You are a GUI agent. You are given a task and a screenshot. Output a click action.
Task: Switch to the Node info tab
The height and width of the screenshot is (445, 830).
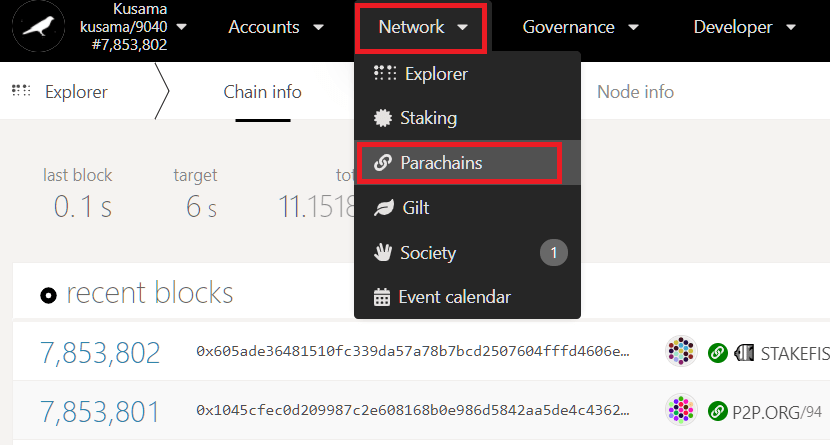click(x=635, y=92)
